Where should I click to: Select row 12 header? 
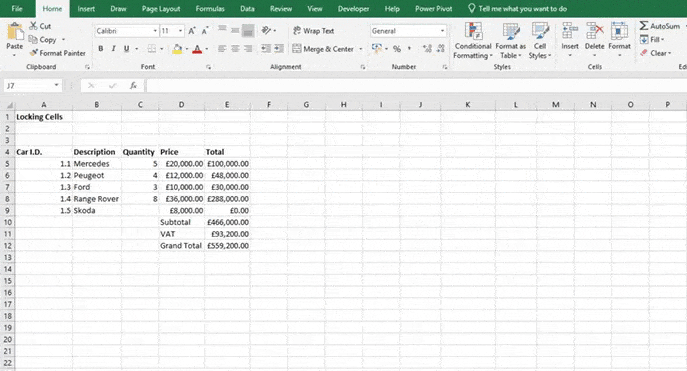pos(7,246)
